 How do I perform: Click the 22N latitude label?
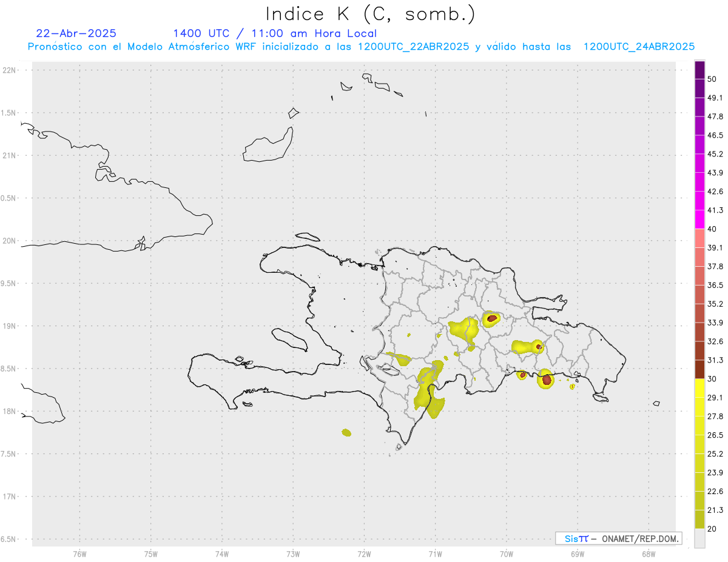tap(10, 70)
